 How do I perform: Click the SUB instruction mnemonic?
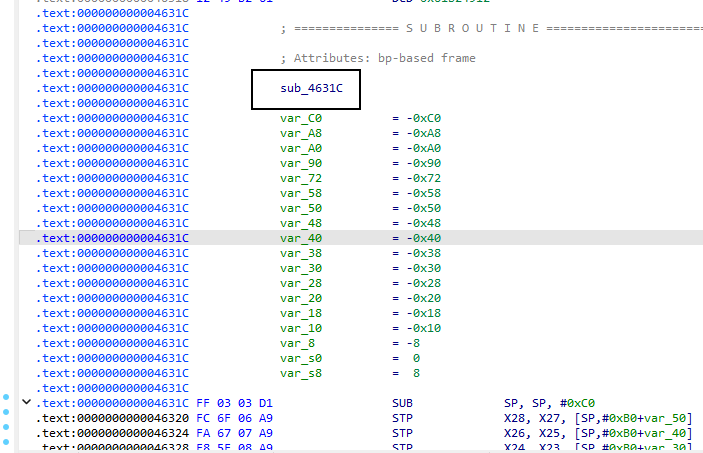point(403,403)
